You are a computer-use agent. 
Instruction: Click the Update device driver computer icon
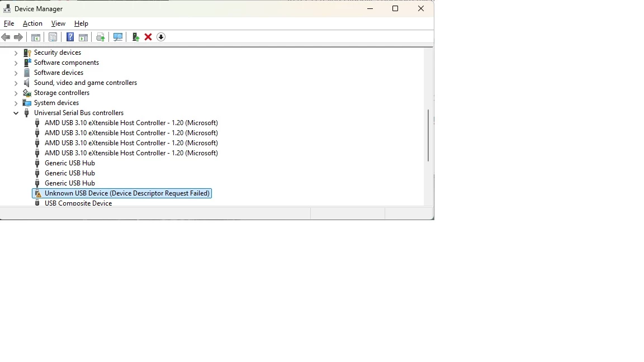(x=135, y=37)
